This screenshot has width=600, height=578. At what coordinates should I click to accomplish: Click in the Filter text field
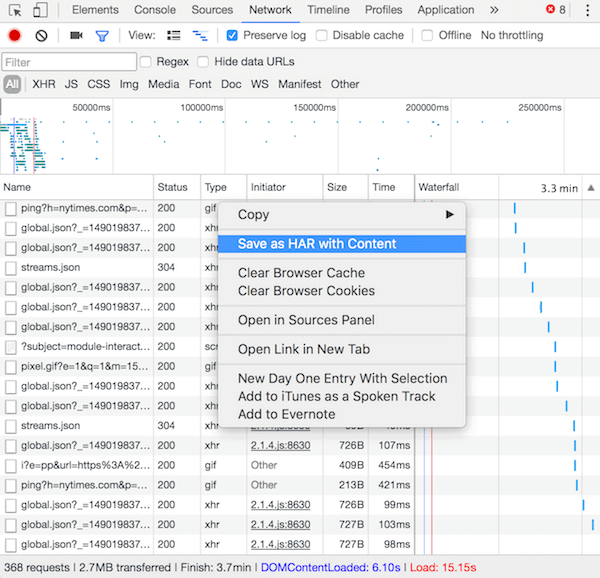coord(69,62)
